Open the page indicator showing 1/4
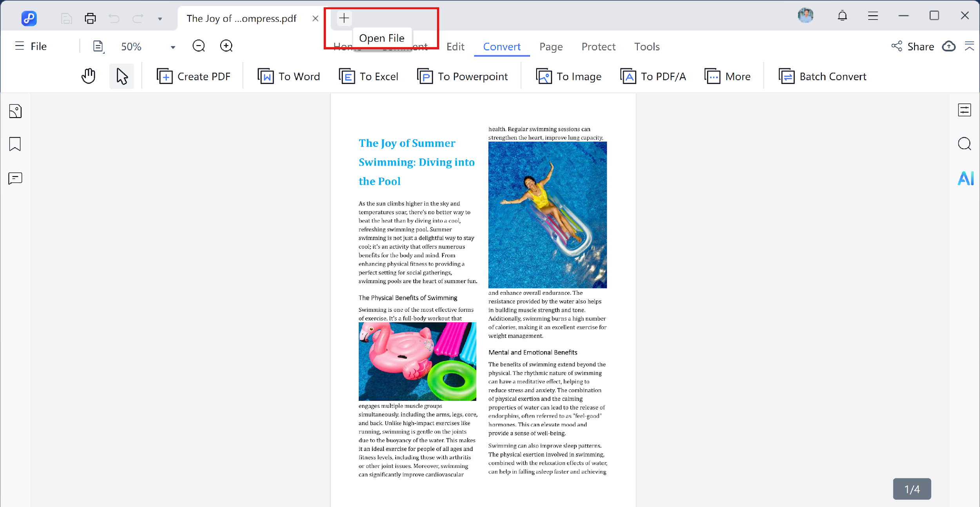The width and height of the screenshot is (980, 507). pyautogui.click(x=912, y=489)
